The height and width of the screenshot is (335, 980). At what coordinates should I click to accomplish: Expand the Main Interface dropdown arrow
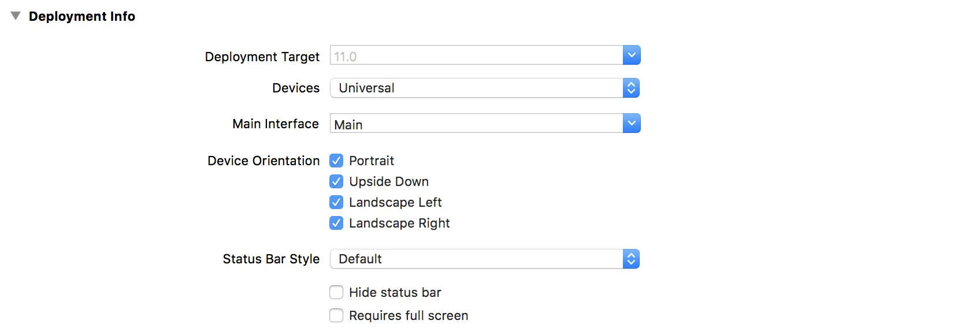tap(632, 123)
